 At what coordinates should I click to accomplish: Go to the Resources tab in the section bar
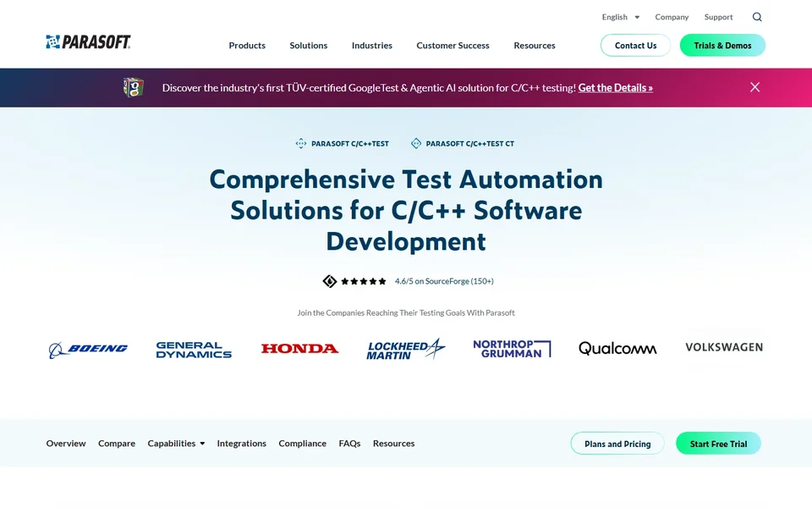tap(393, 444)
